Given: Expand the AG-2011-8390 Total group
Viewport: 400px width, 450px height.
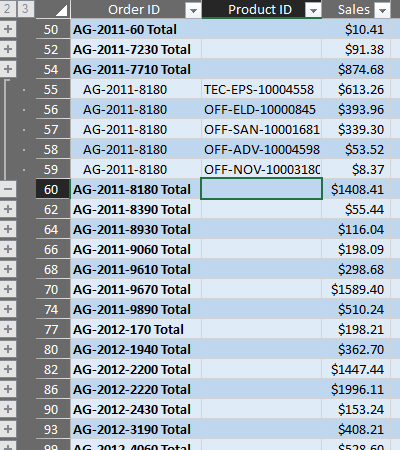Looking at the screenshot, I should [8, 209].
